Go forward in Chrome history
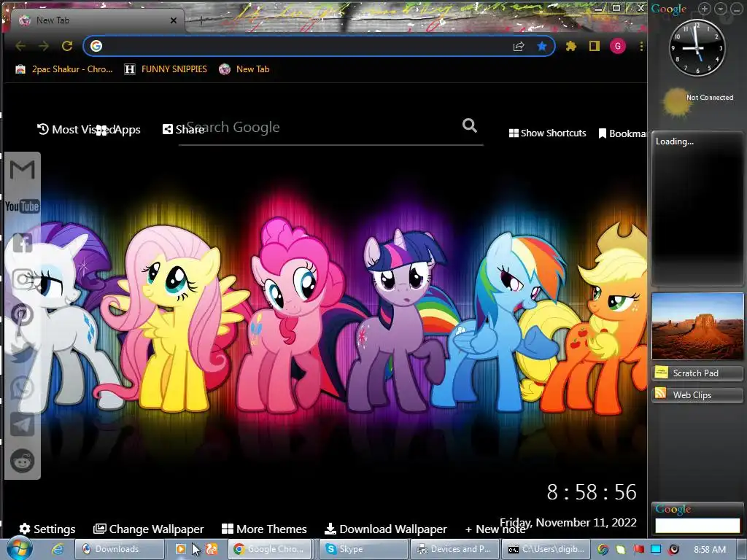 44,46
